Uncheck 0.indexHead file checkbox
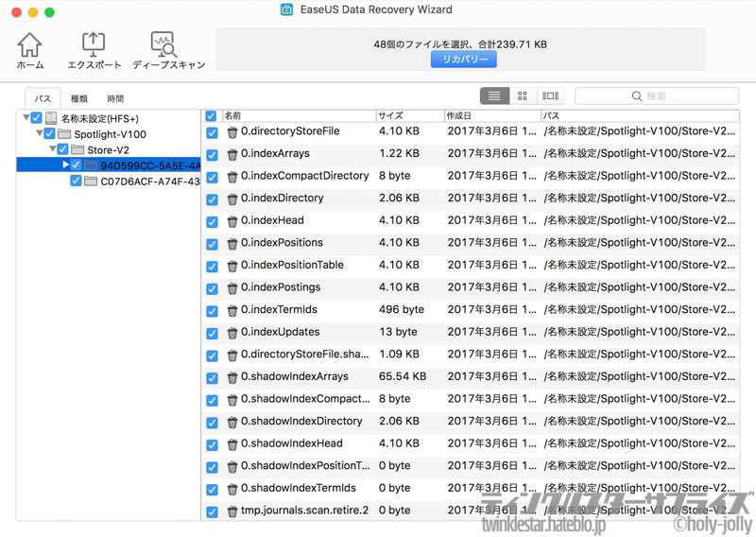 click(x=212, y=222)
